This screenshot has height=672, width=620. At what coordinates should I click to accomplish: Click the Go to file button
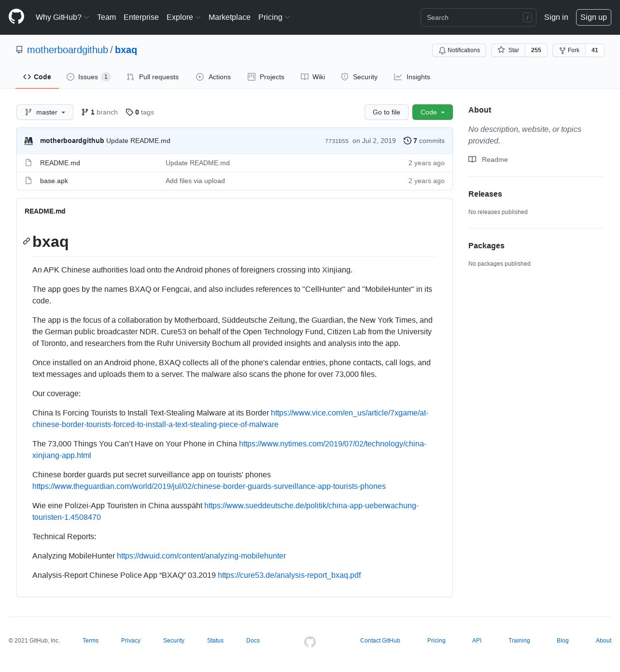tap(386, 112)
